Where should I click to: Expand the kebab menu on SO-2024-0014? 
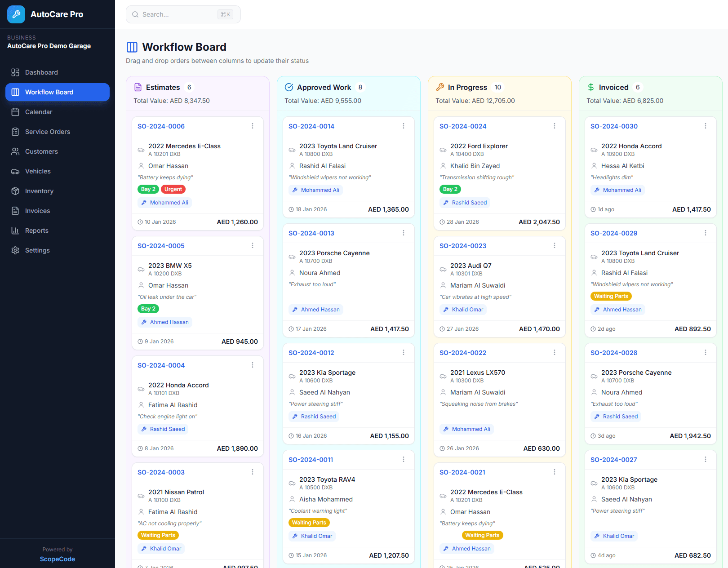click(x=404, y=126)
